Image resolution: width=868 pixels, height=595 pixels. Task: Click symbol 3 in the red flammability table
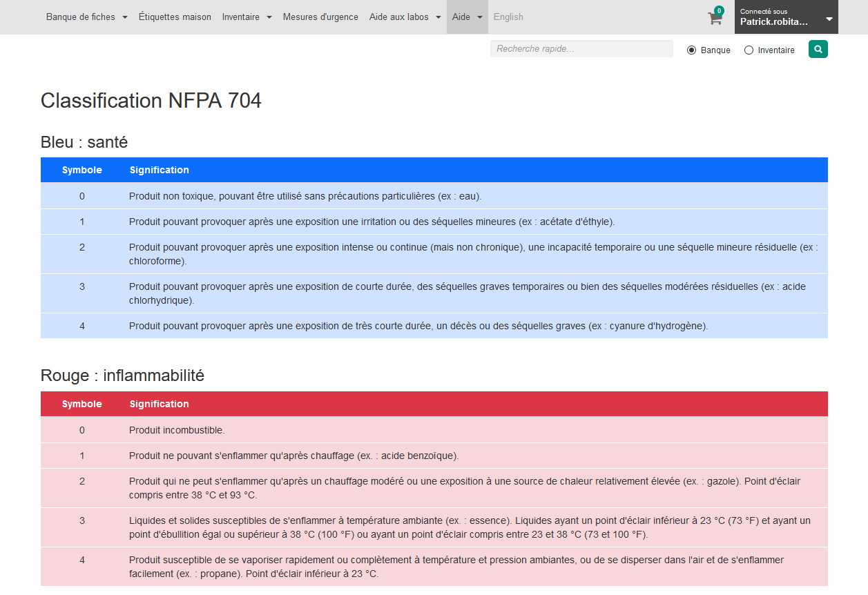tap(82, 520)
